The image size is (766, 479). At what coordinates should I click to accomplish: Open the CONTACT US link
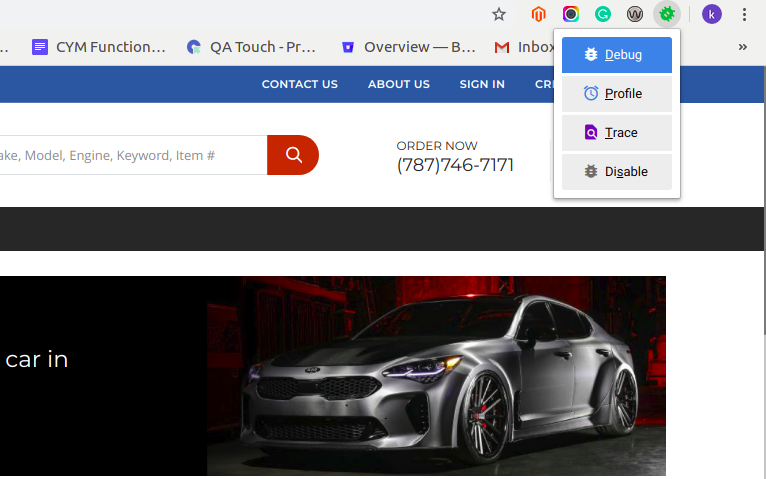299,84
